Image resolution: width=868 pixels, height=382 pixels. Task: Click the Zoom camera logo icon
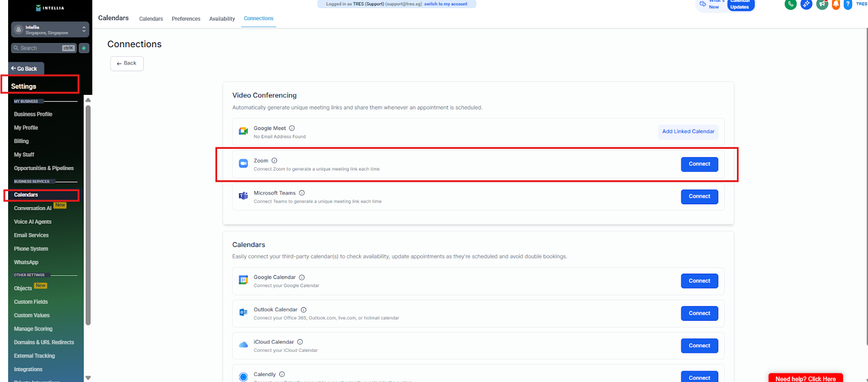point(244,163)
